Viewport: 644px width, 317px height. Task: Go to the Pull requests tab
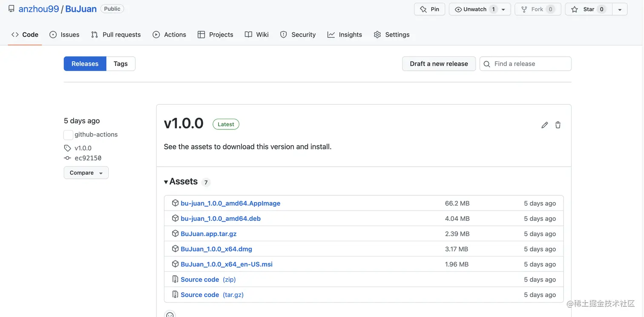point(116,34)
